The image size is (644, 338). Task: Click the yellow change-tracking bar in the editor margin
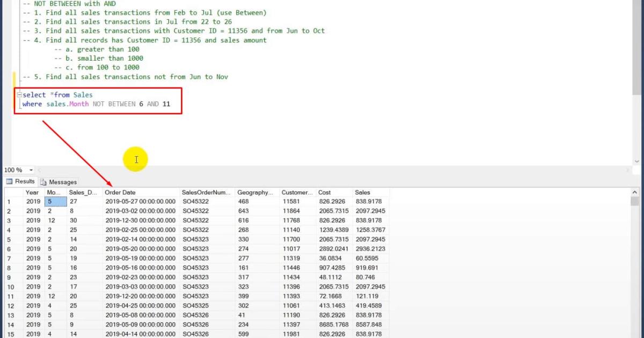pyautogui.click(x=15, y=77)
